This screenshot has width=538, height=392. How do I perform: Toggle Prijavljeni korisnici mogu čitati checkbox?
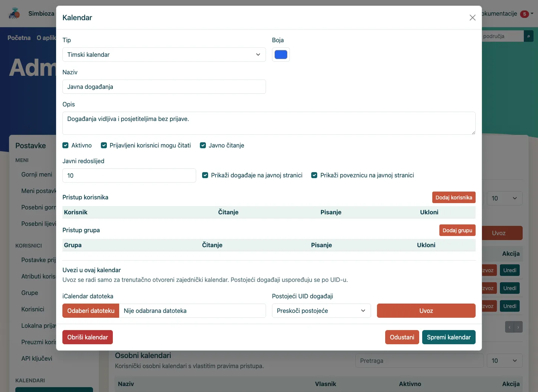(103, 145)
